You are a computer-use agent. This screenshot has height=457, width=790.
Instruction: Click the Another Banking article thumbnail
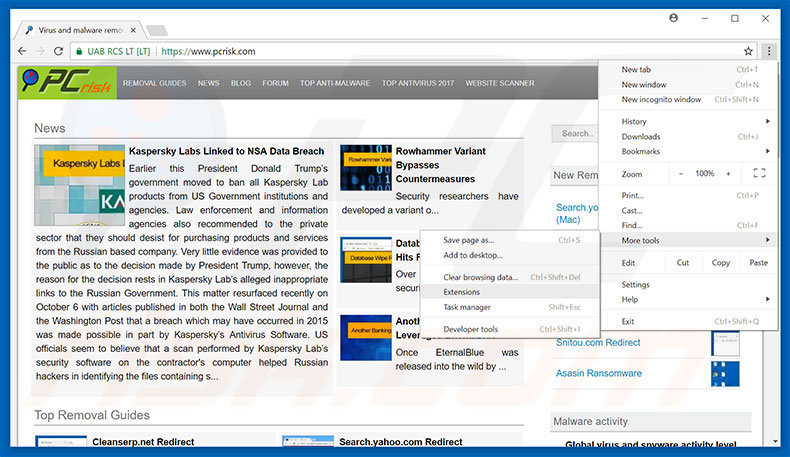click(x=366, y=338)
